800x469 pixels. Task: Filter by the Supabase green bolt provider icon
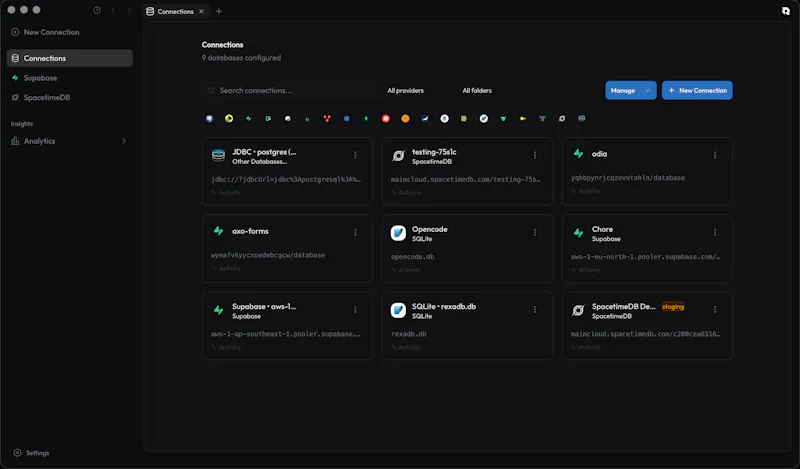[x=248, y=118]
